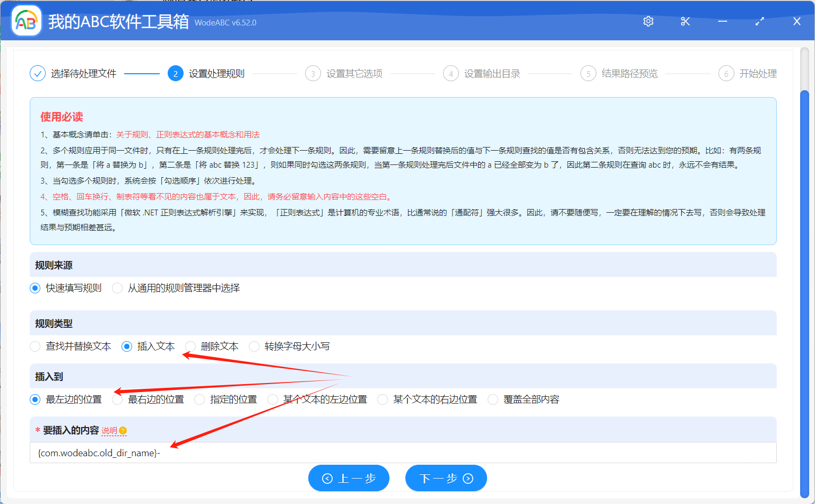Image resolution: width=815 pixels, height=504 pixels.
Task: Click the AB toolbox logo
Action: click(26, 21)
